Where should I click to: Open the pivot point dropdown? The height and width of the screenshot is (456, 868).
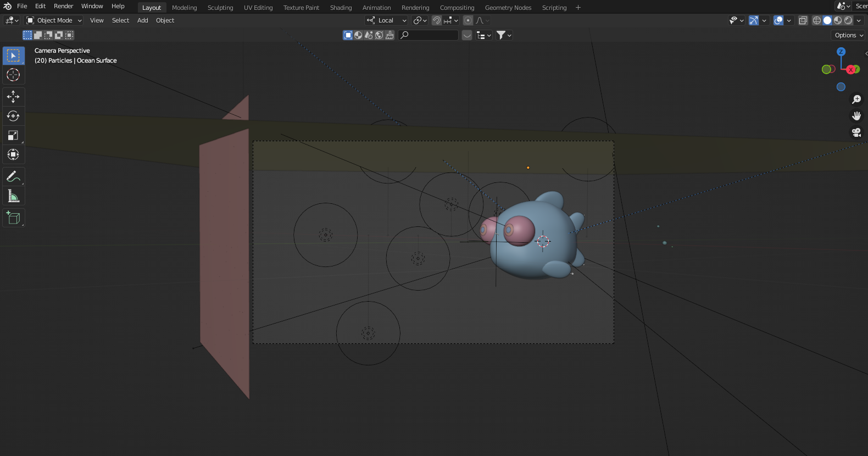click(420, 20)
